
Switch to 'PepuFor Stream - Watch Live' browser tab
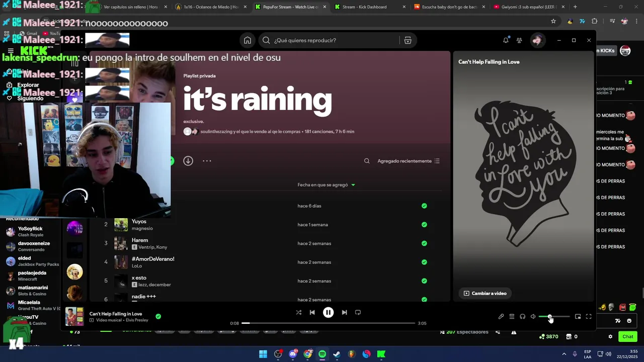[291, 7]
